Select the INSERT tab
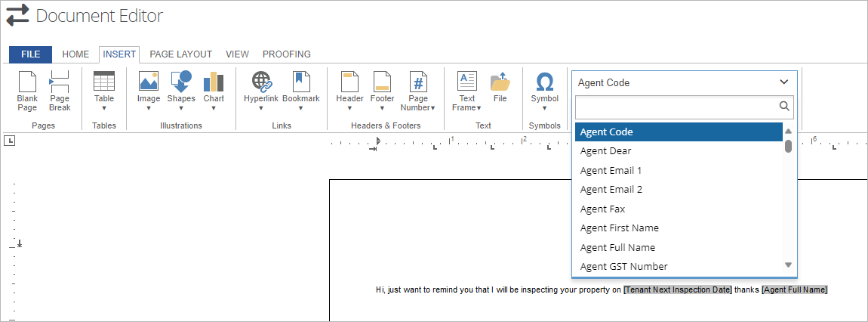 [x=119, y=54]
